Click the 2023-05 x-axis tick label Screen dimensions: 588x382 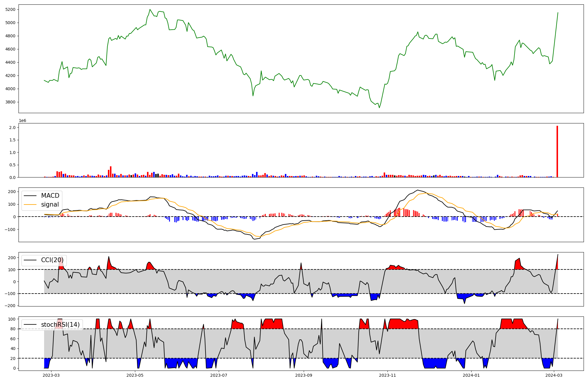click(135, 375)
